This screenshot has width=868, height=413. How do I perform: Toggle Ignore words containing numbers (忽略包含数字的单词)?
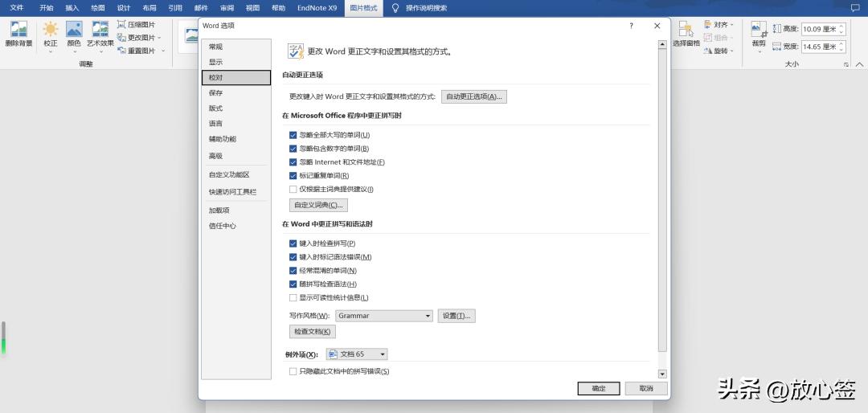(x=293, y=149)
